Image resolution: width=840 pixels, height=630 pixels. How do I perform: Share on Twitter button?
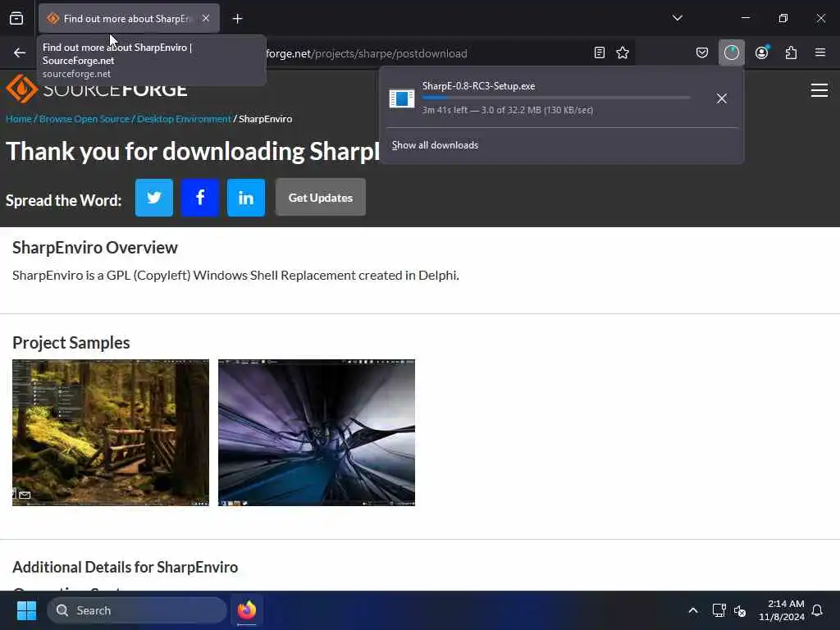pos(154,198)
